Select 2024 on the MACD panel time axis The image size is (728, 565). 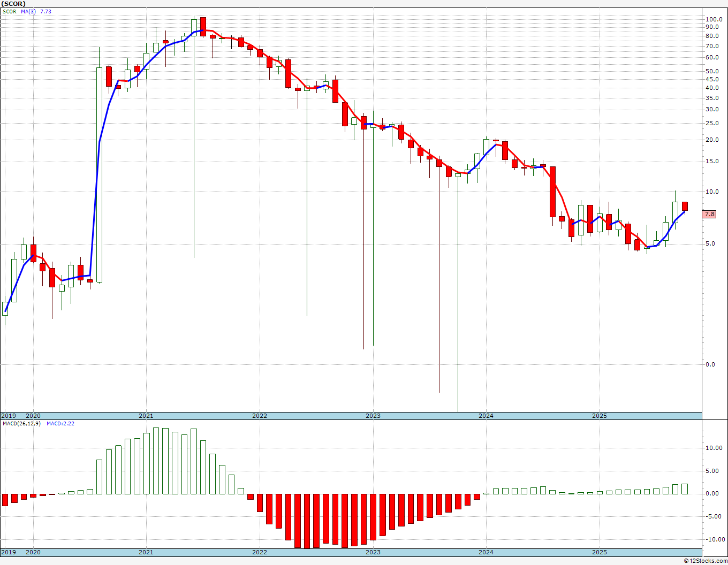[486, 552]
